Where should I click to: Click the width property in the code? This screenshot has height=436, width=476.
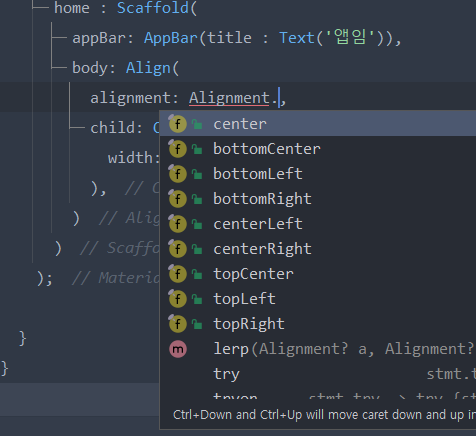(x=131, y=158)
